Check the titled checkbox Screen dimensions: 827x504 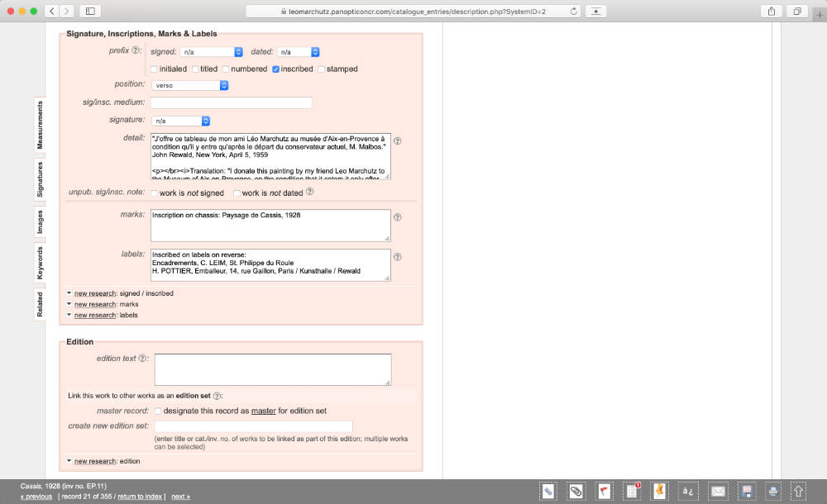(195, 69)
